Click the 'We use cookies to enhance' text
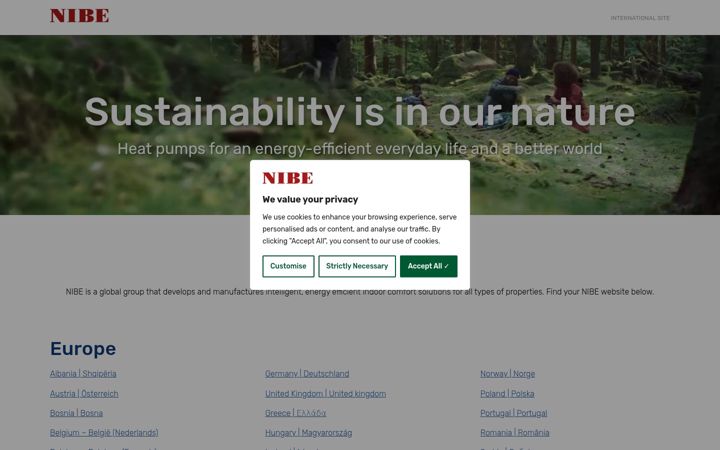The height and width of the screenshot is (450, 720). (x=360, y=229)
